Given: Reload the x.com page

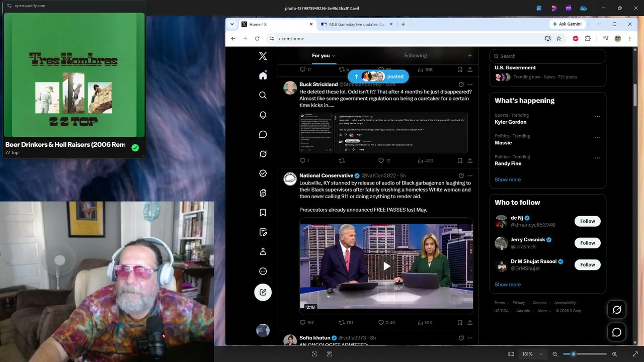Looking at the screenshot, I should pos(257,39).
